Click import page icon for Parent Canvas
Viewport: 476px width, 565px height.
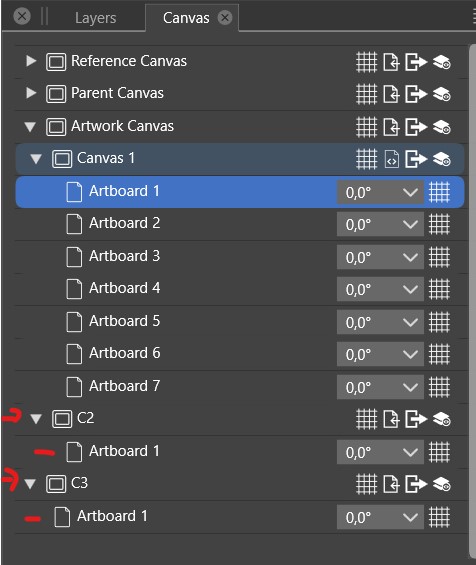(x=391, y=94)
